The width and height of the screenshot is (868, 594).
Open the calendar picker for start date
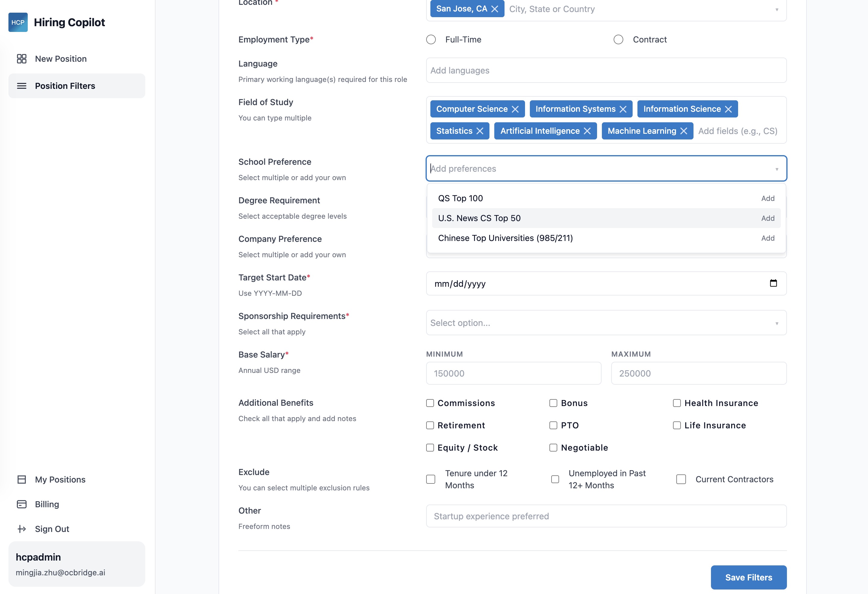coord(773,283)
